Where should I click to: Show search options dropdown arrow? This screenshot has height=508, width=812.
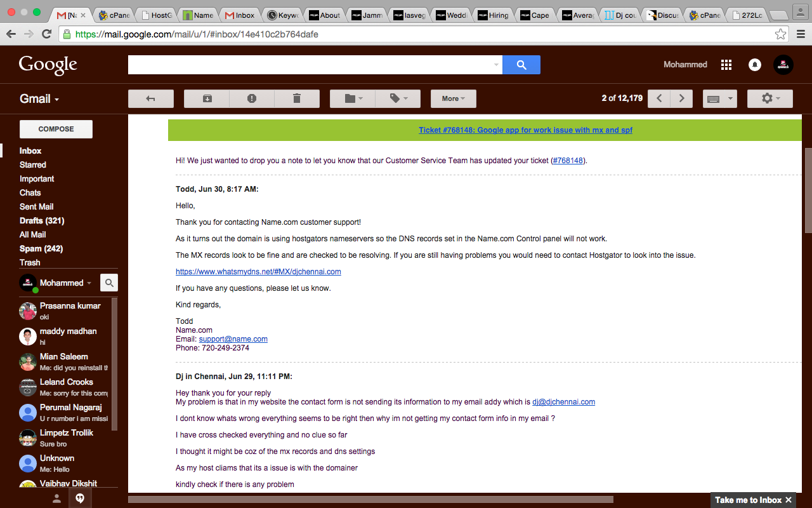coord(496,65)
